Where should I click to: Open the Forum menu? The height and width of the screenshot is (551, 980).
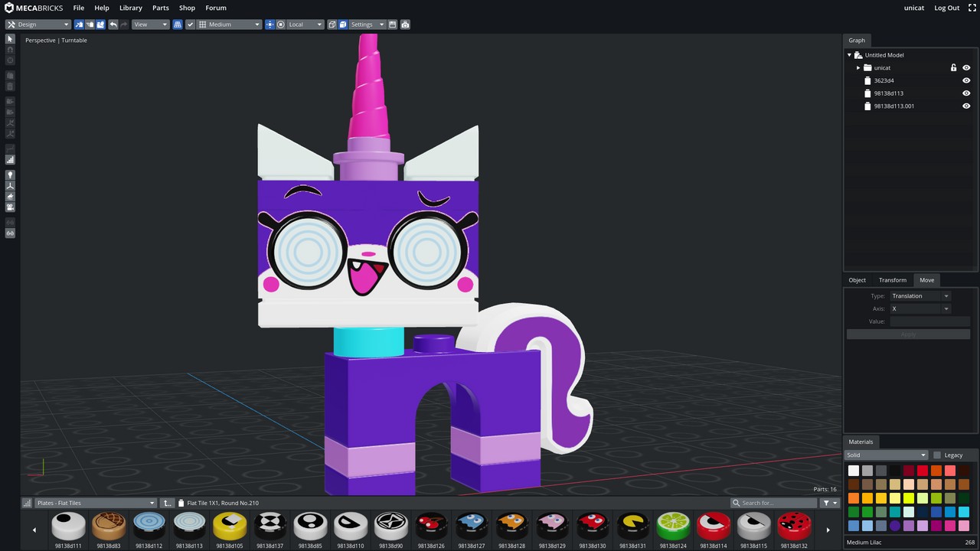click(216, 8)
